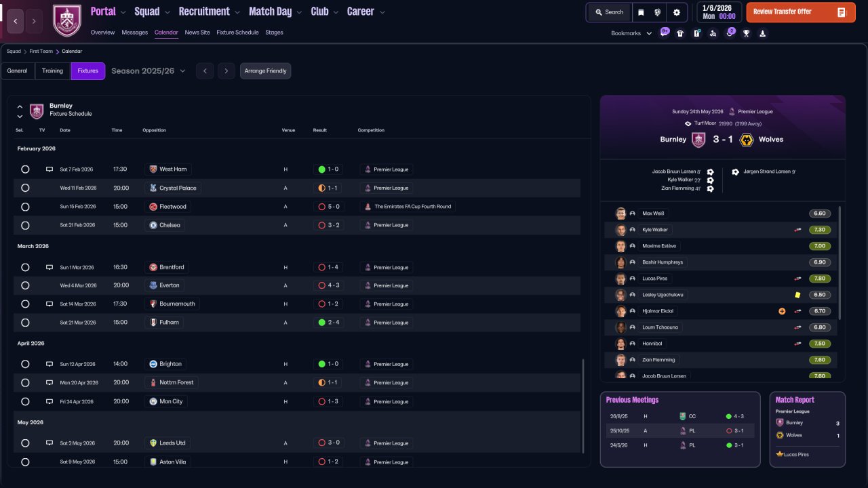Click the substitution arrow for Kyle Walker
Image resolution: width=868 pixels, height=488 pixels.
coord(798,230)
